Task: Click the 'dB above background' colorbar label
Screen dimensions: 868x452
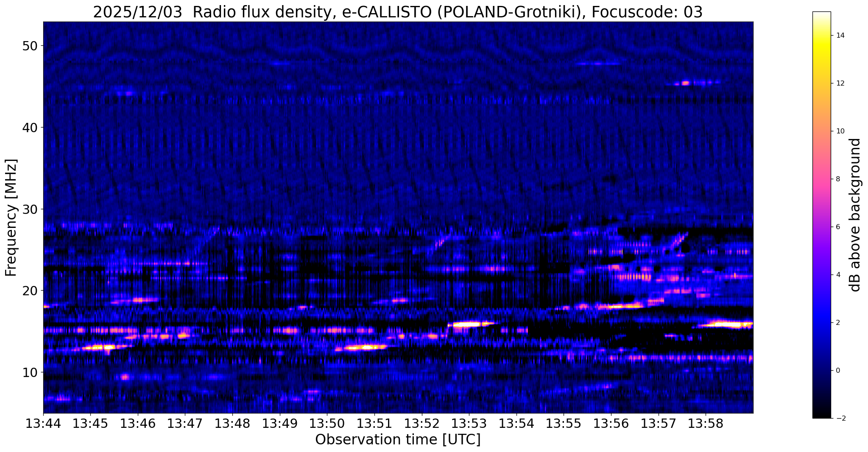Action: click(x=855, y=215)
